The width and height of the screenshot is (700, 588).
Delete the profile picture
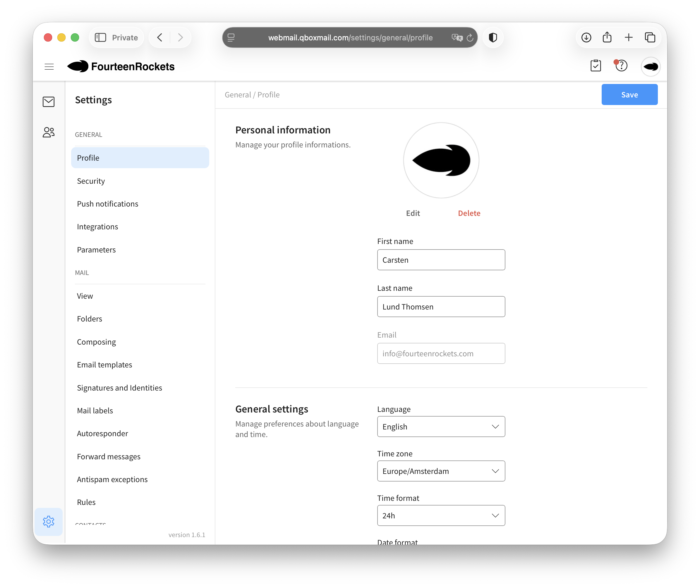pos(469,213)
